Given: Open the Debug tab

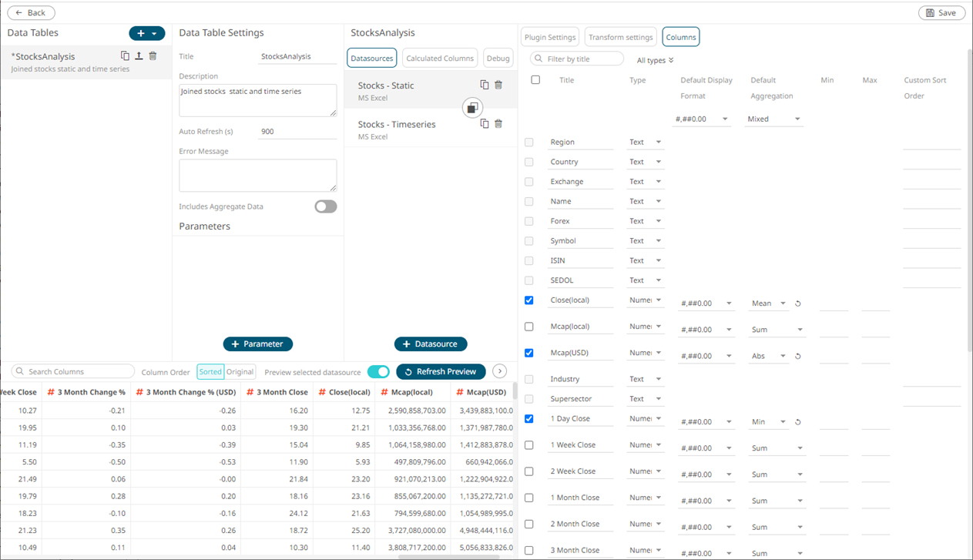Looking at the screenshot, I should tap(498, 58).
